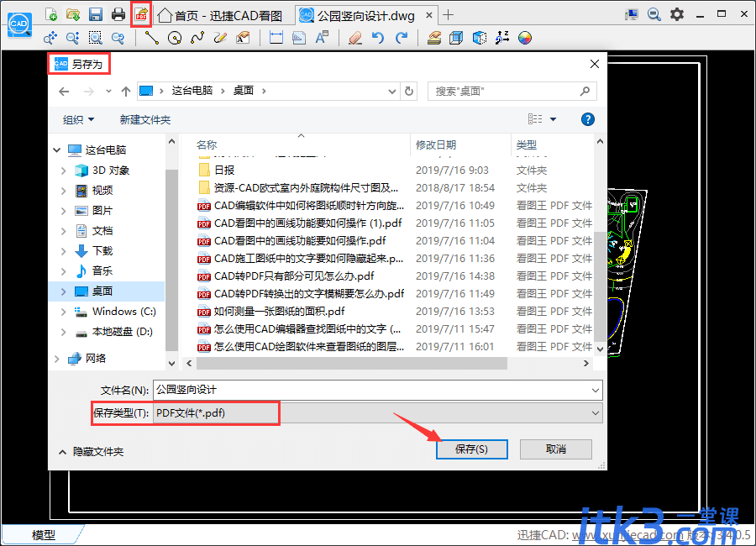This screenshot has width=756, height=546.
Task: Click the back navigation arrow
Action: pyautogui.click(x=64, y=92)
